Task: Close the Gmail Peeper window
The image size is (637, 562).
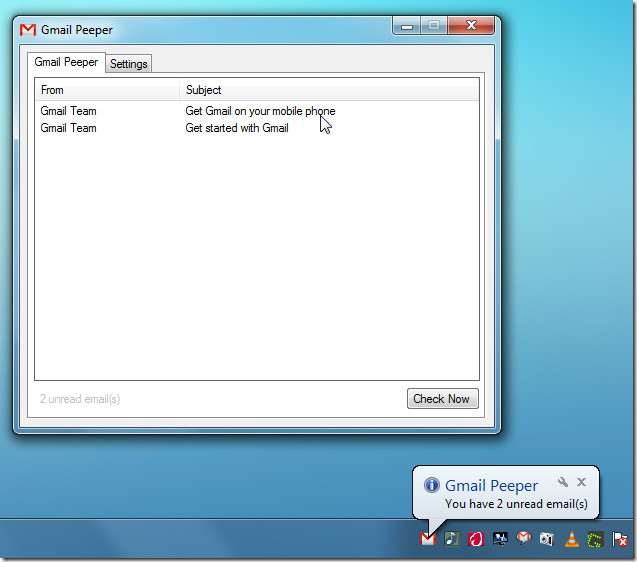Action: (471, 25)
